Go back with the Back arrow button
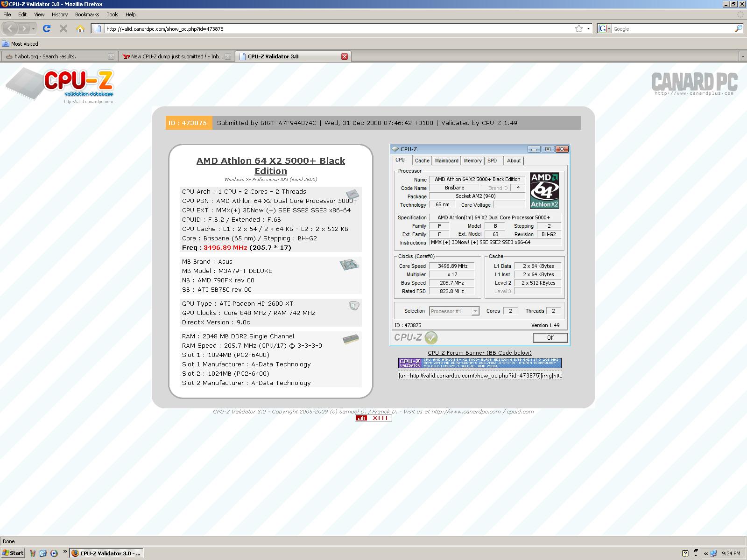This screenshot has width=747, height=560. pyautogui.click(x=10, y=28)
